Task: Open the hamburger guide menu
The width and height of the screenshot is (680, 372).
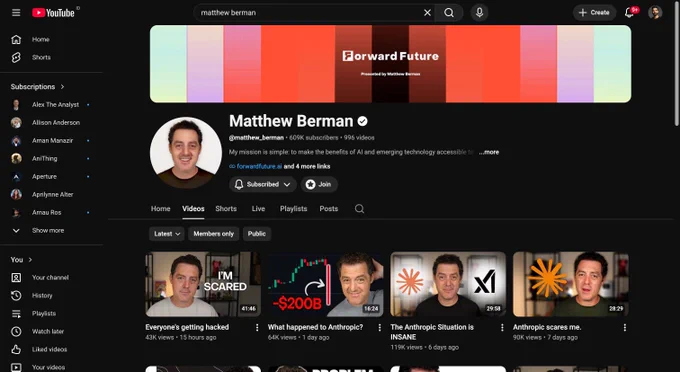Action: pyautogui.click(x=16, y=13)
